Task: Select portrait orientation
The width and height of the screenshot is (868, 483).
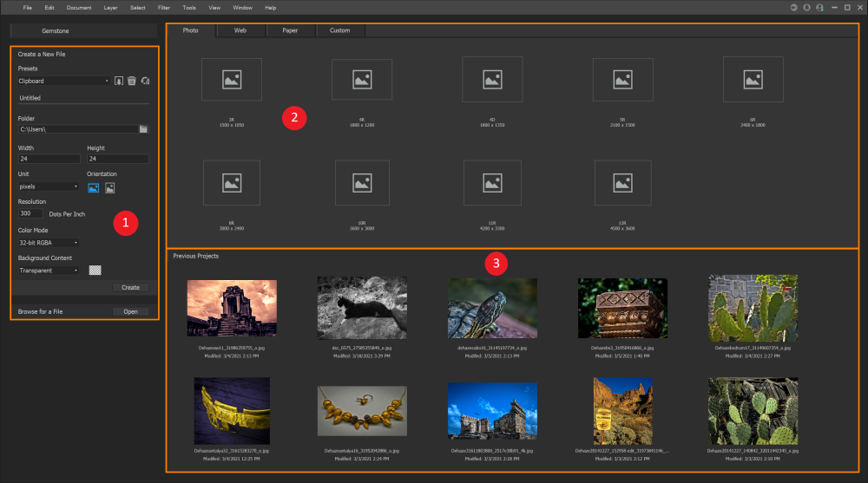Action: [x=110, y=187]
